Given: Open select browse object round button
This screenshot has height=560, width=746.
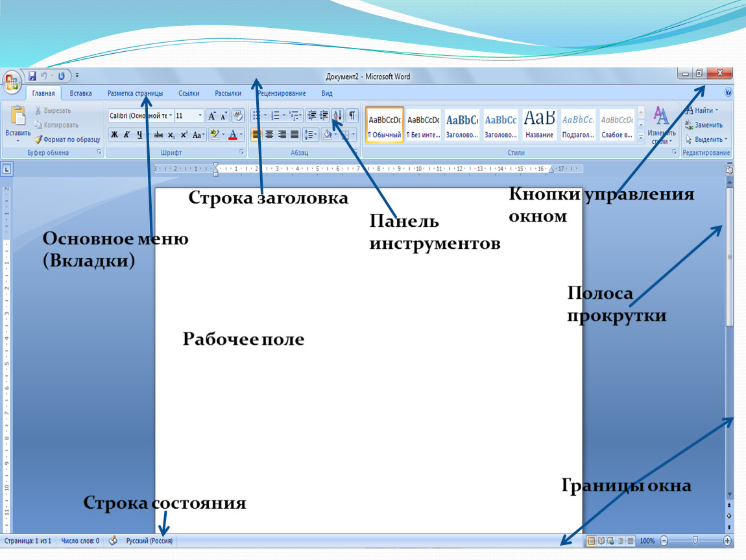Looking at the screenshot, I should (x=729, y=517).
